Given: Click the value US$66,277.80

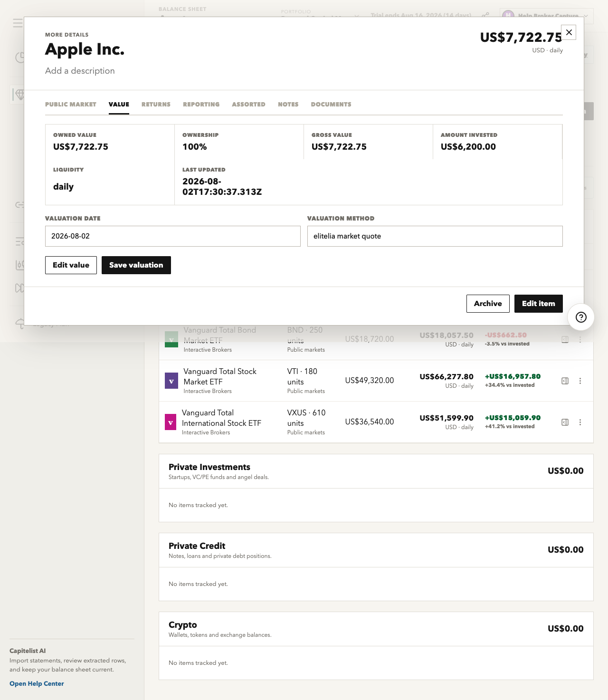Looking at the screenshot, I should click(x=446, y=377).
